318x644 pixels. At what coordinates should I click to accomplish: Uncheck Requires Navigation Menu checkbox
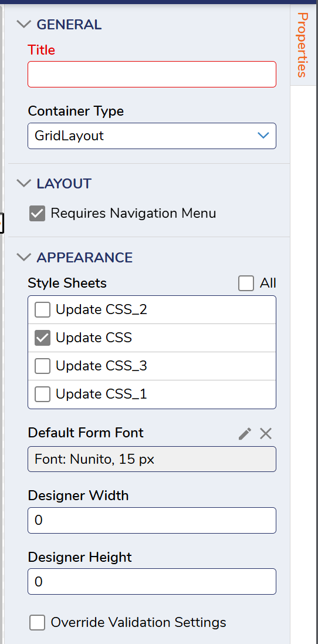point(38,214)
